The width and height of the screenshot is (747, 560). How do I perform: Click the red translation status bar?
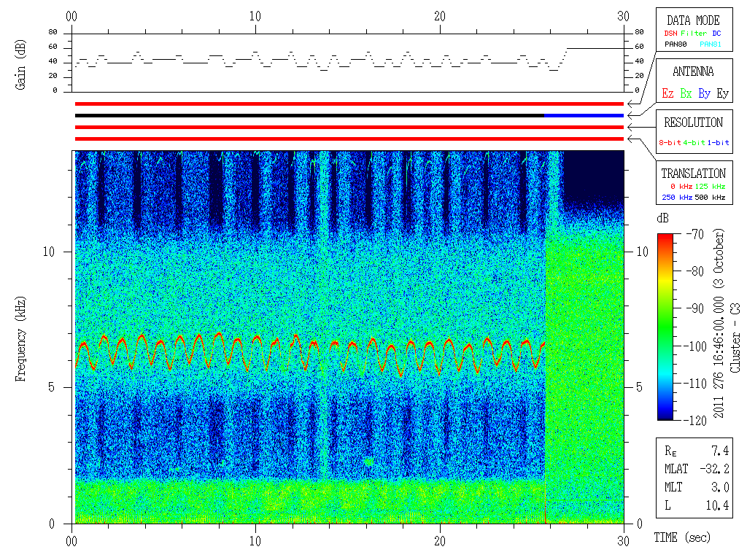click(349, 139)
